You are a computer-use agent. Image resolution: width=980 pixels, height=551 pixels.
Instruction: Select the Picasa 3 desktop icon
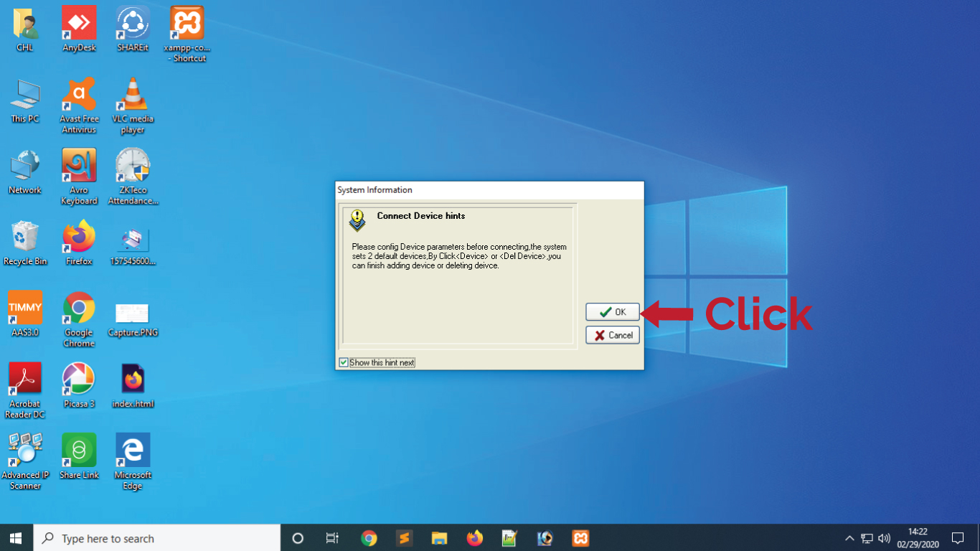click(x=79, y=385)
